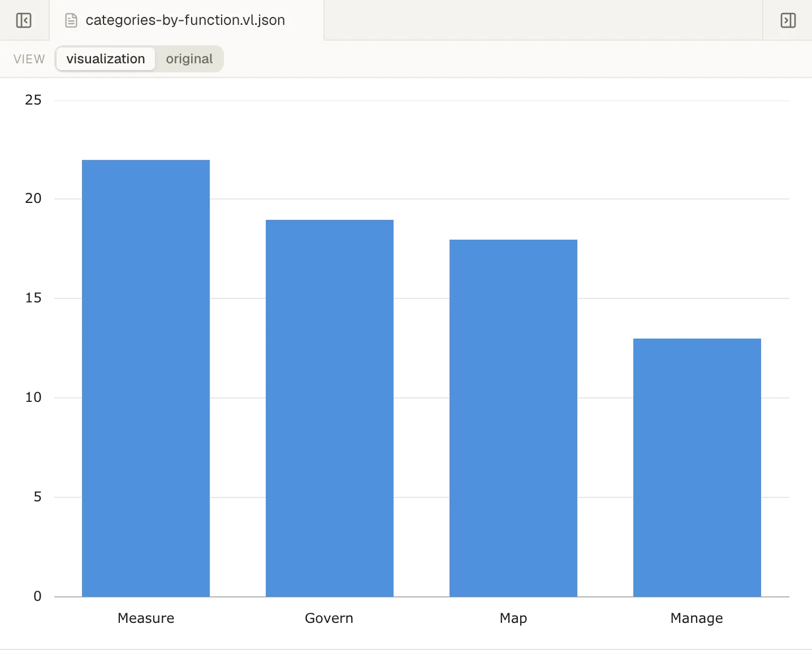812x650 pixels.
Task: Select the Manage bar in the chart
Action: [x=697, y=467]
